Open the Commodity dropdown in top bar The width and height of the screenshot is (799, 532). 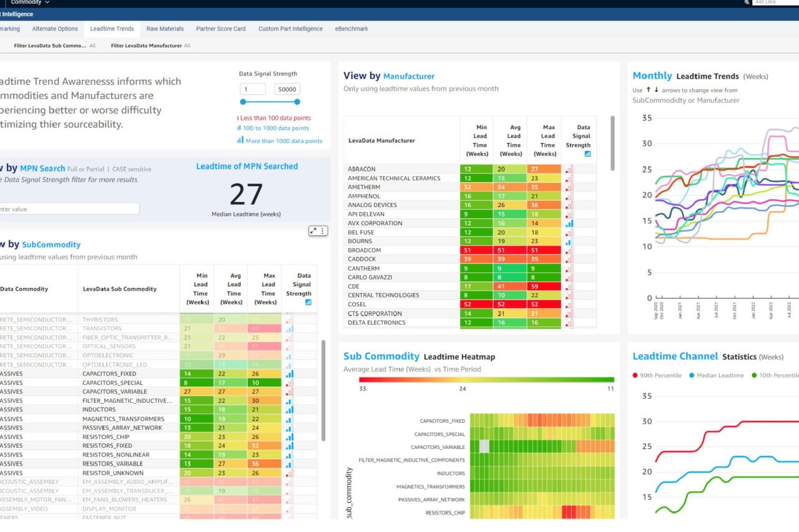30,2
